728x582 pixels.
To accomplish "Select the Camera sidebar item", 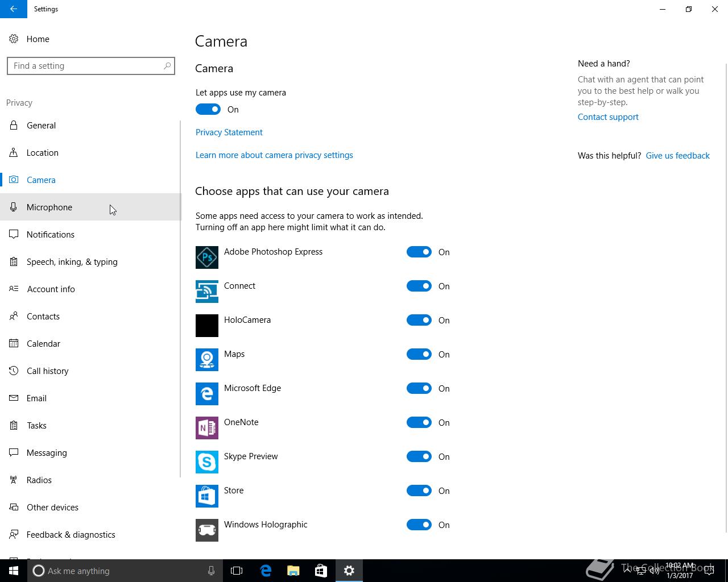I will pyautogui.click(x=90, y=180).
